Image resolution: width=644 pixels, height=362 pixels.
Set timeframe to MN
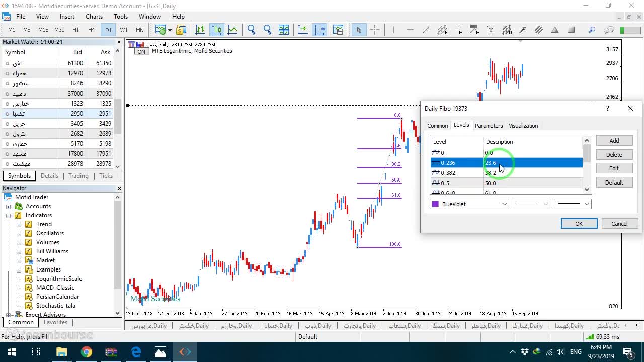139,30
